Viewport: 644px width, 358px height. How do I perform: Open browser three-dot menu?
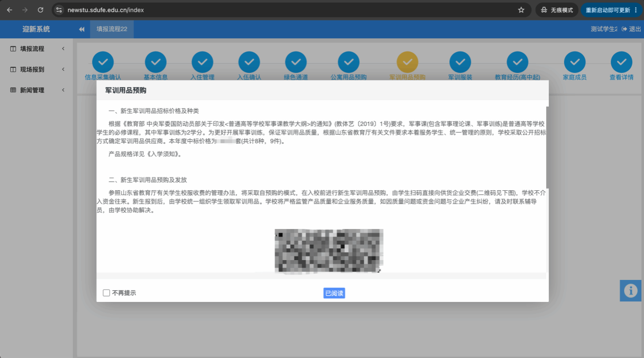pos(635,10)
